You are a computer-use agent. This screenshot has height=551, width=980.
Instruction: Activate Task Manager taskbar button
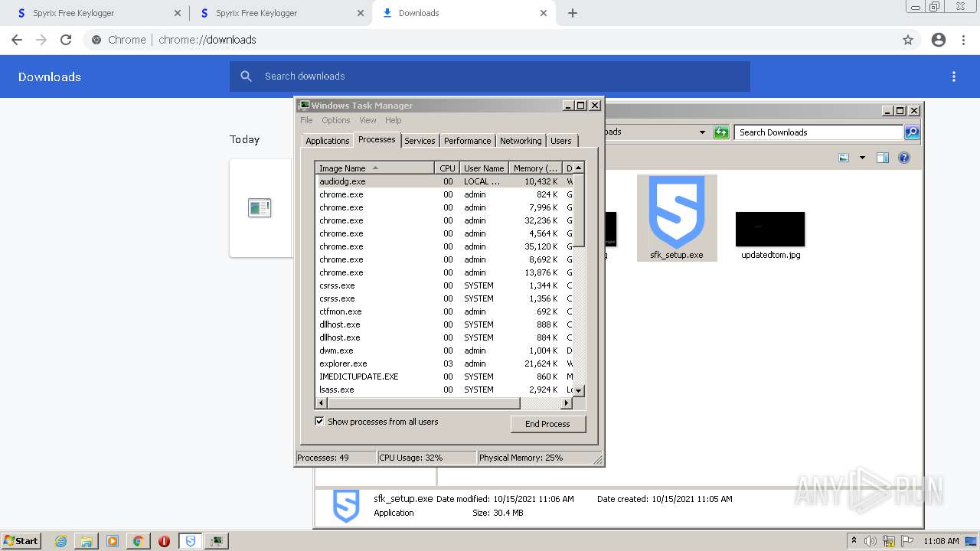217,541
